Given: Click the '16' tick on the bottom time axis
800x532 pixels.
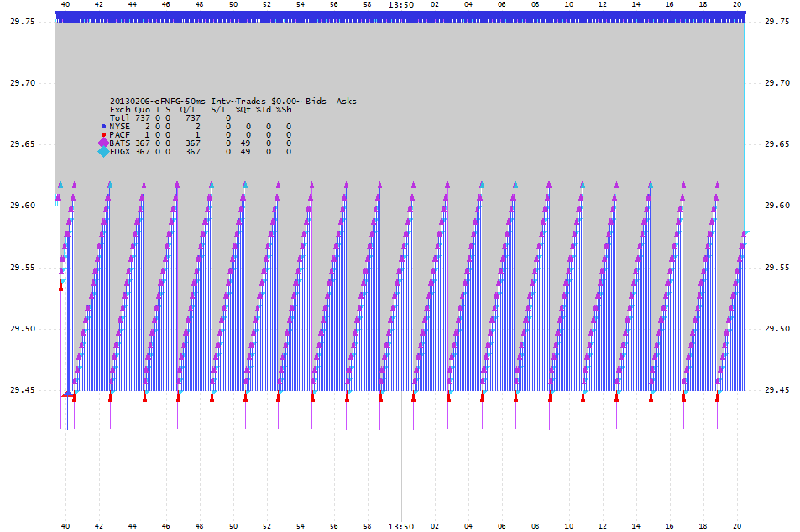Looking at the screenshot, I should [669, 526].
